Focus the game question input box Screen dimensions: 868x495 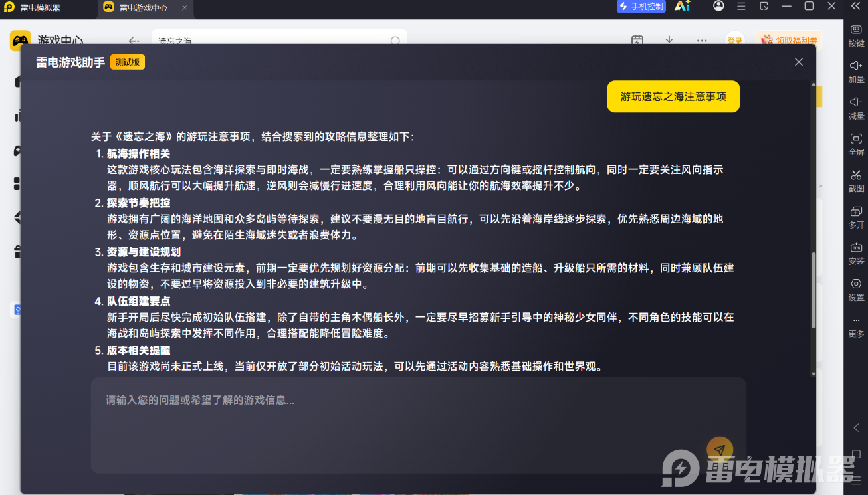pos(419,425)
